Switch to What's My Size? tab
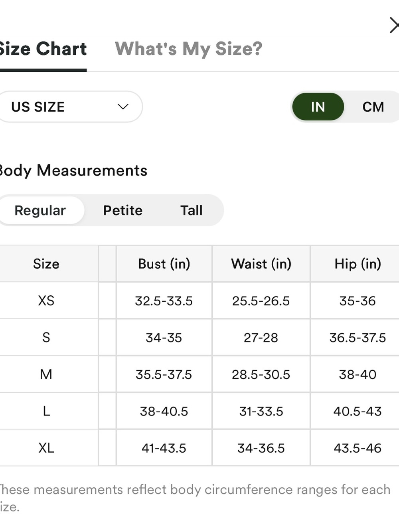 (x=189, y=49)
